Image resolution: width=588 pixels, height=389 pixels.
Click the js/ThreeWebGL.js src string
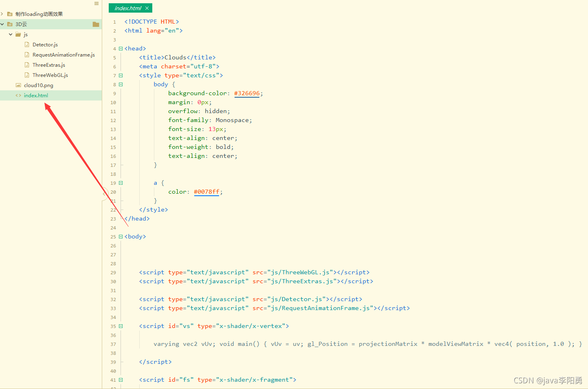coord(300,272)
